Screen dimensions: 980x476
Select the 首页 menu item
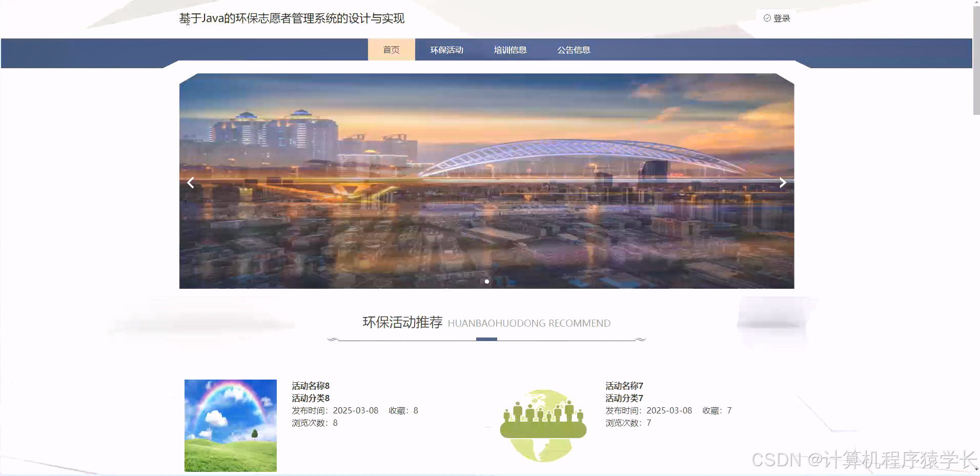(391, 50)
